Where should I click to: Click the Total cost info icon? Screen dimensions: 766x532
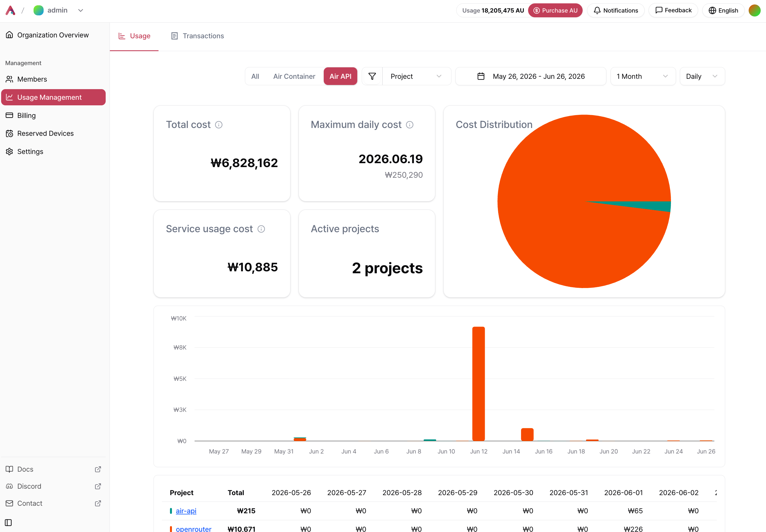tap(219, 125)
